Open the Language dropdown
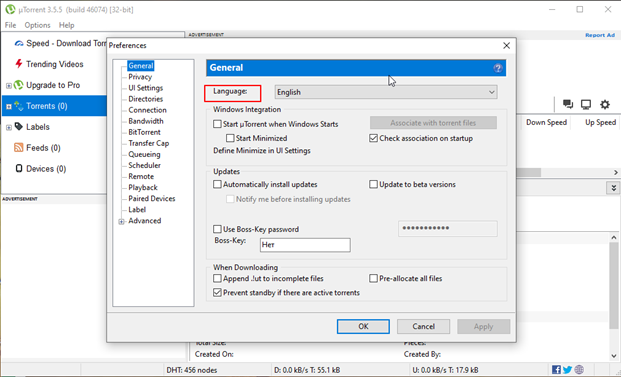Screen dimensions: 621x377 (386, 92)
